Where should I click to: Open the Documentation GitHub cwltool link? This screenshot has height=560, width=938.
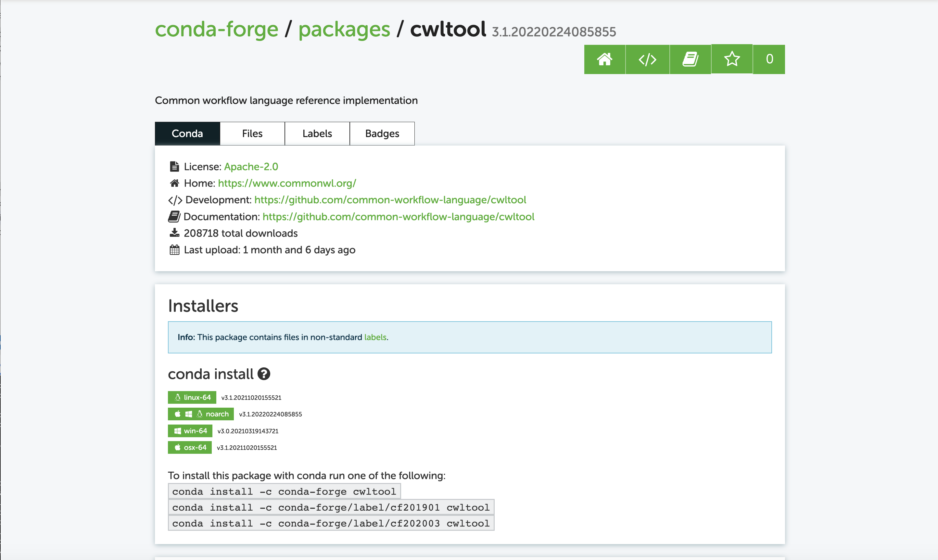pyautogui.click(x=398, y=217)
